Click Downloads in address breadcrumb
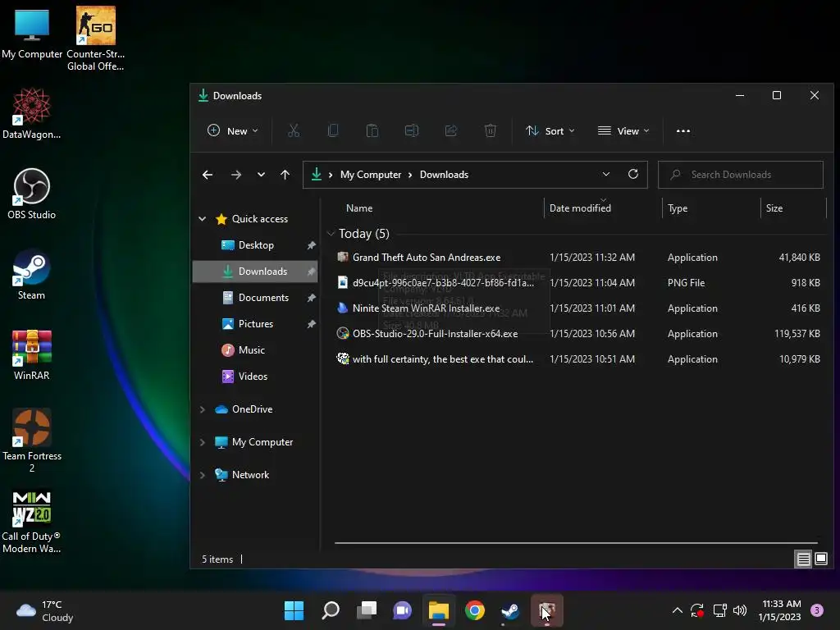 (x=444, y=175)
